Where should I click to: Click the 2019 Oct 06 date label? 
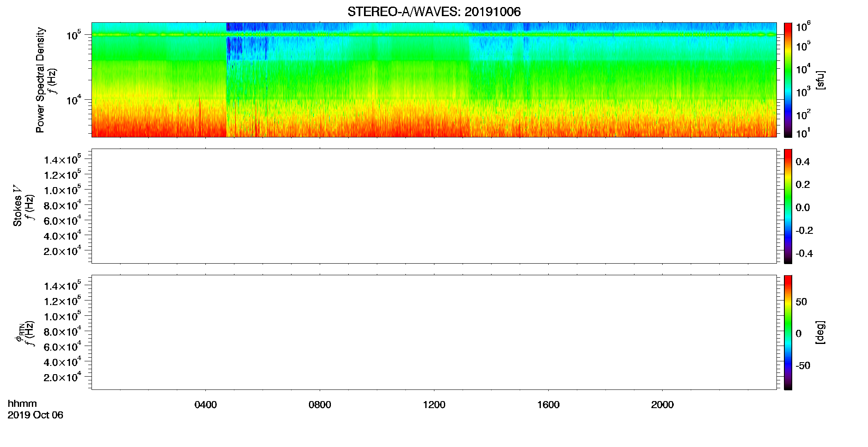coord(35,415)
